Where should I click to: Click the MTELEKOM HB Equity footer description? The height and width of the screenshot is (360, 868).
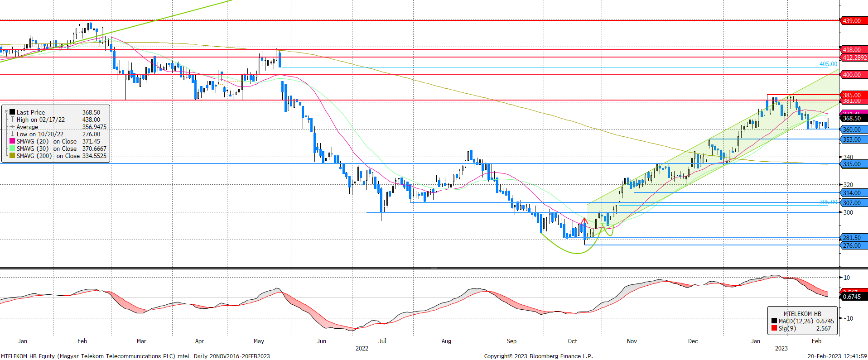point(135,356)
